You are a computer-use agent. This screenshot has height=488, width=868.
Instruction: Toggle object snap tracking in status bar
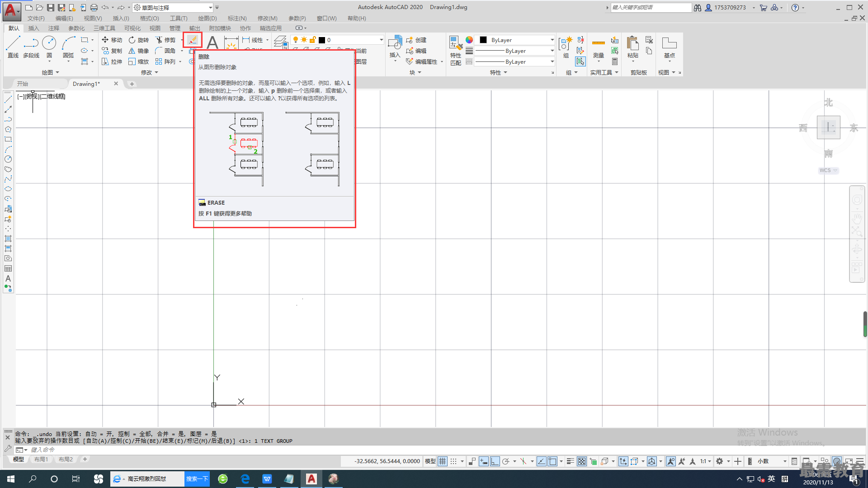click(x=542, y=461)
